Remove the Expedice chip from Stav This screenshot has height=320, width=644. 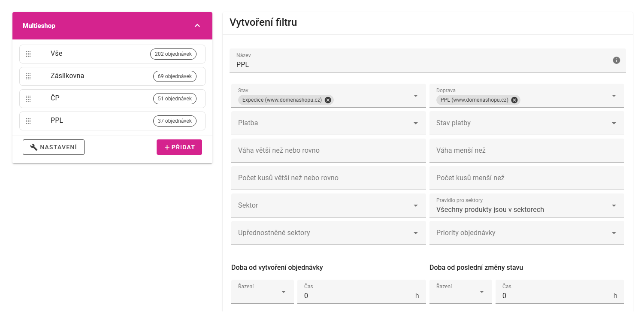click(328, 100)
